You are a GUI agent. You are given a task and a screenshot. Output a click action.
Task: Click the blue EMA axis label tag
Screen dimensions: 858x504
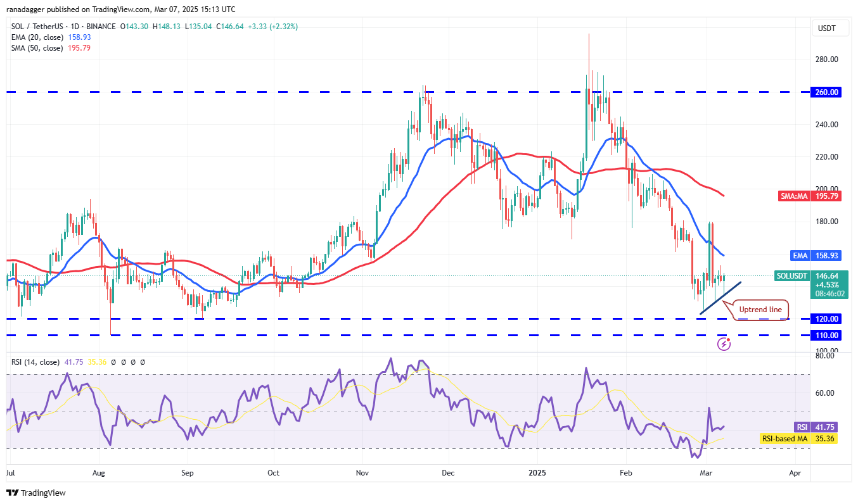798,255
